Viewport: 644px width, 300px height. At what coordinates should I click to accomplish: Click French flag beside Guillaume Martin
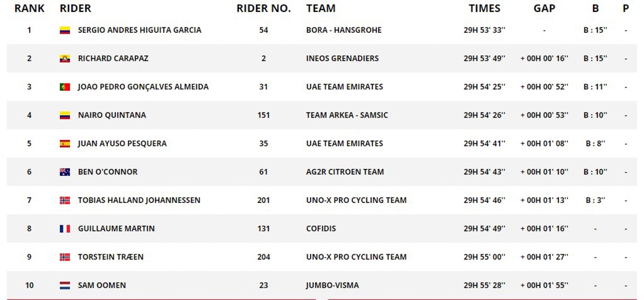click(x=65, y=229)
